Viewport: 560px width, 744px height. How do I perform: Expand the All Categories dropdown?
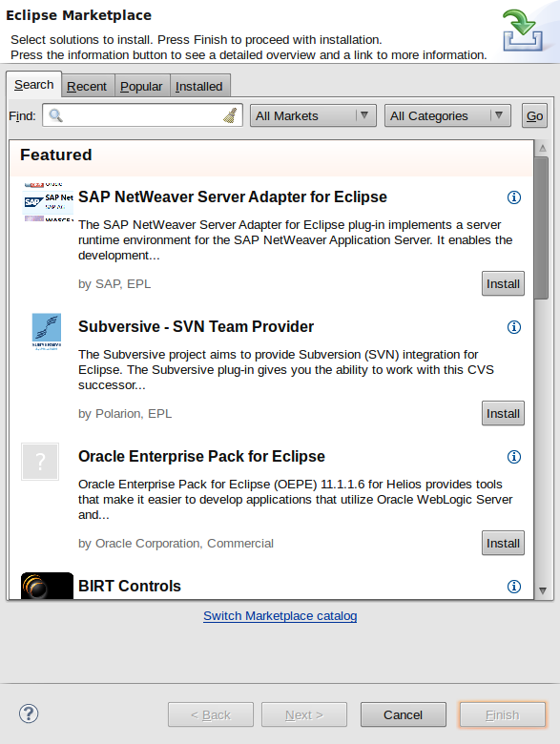(x=447, y=115)
